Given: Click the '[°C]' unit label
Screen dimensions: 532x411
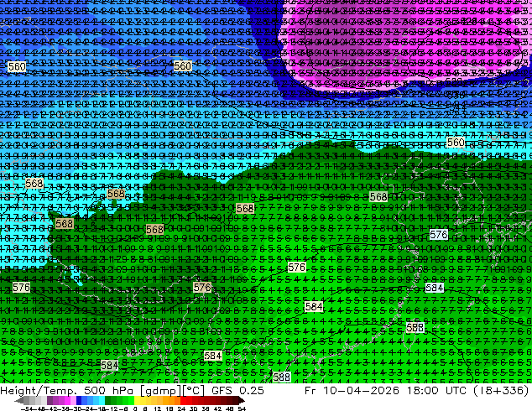Looking at the screenshot, I should [x=193, y=390].
